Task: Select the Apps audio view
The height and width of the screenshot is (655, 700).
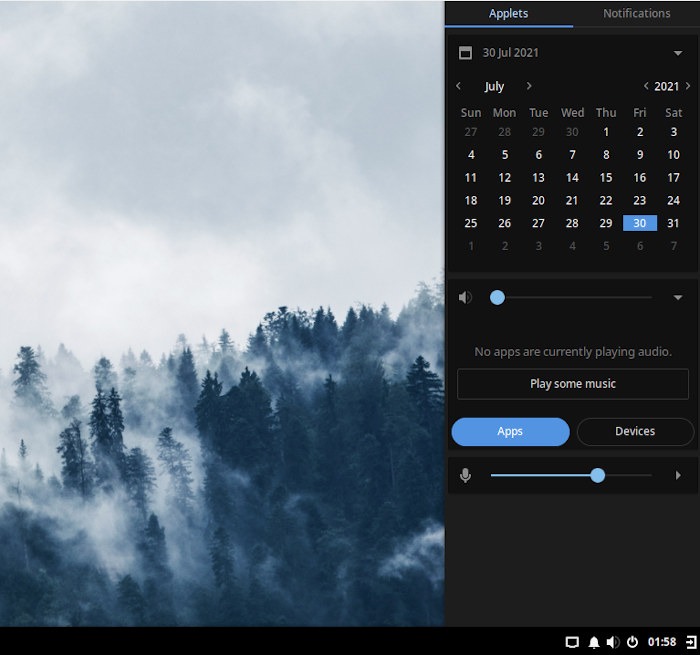Action: pos(510,431)
